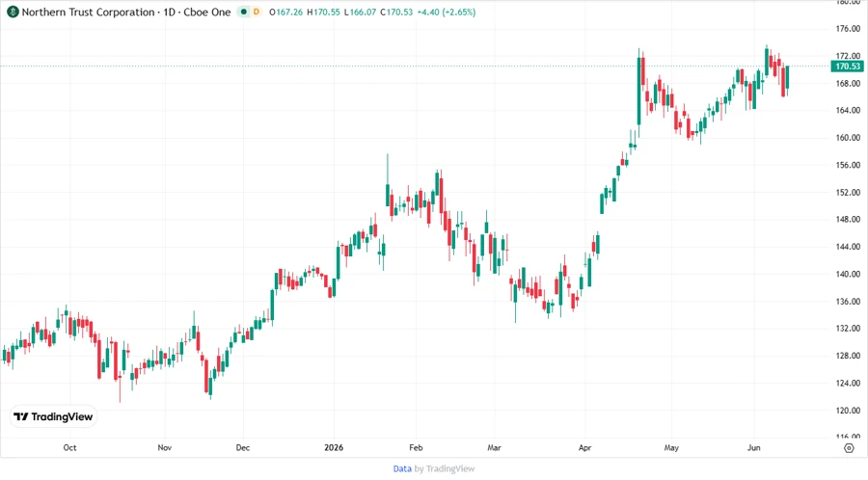Click the low value L166.07
The height and width of the screenshot is (480, 868).
(x=360, y=12)
